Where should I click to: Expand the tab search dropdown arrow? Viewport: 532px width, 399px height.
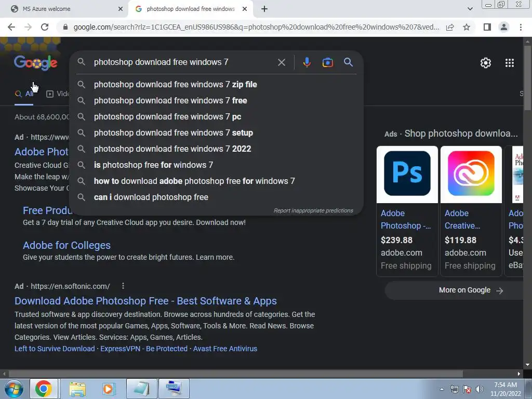pos(470,9)
